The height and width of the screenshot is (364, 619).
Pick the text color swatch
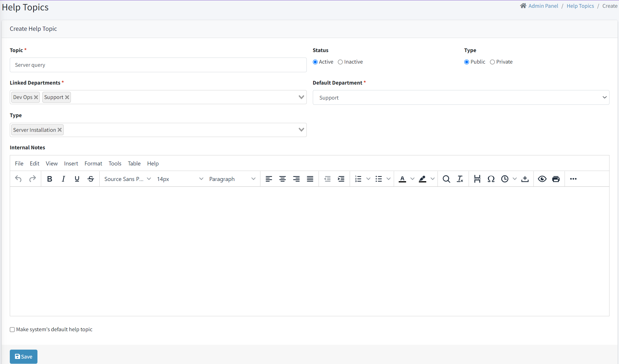pos(402,179)
